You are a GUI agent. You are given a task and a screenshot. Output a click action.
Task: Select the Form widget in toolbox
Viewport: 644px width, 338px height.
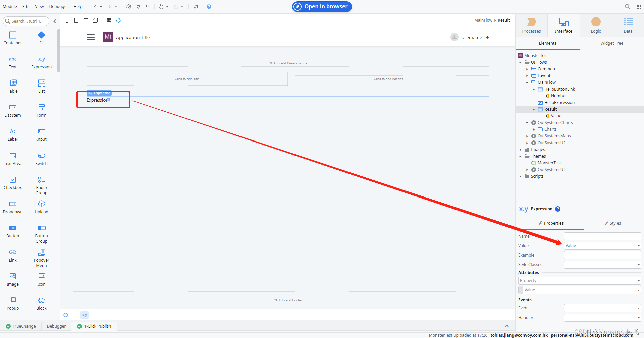click(x=41, y=111)
